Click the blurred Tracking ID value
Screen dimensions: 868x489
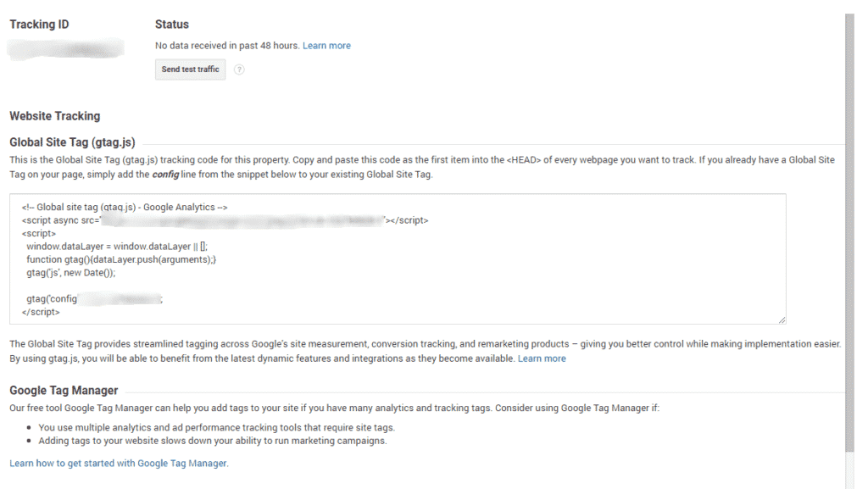66,49
